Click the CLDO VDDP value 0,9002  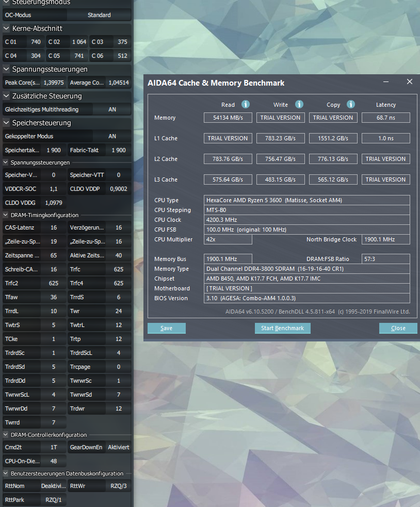(119, 189)
